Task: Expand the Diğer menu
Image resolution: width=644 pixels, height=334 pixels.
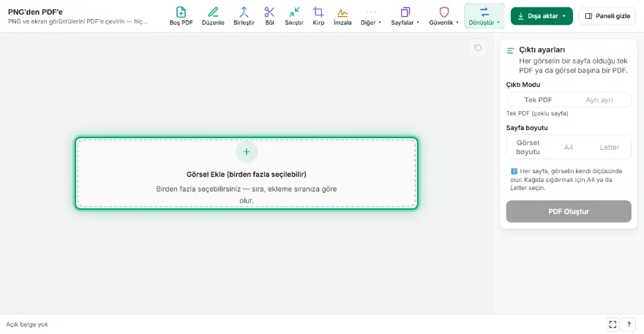Action: pyautogui.click(x=371, y=16)
